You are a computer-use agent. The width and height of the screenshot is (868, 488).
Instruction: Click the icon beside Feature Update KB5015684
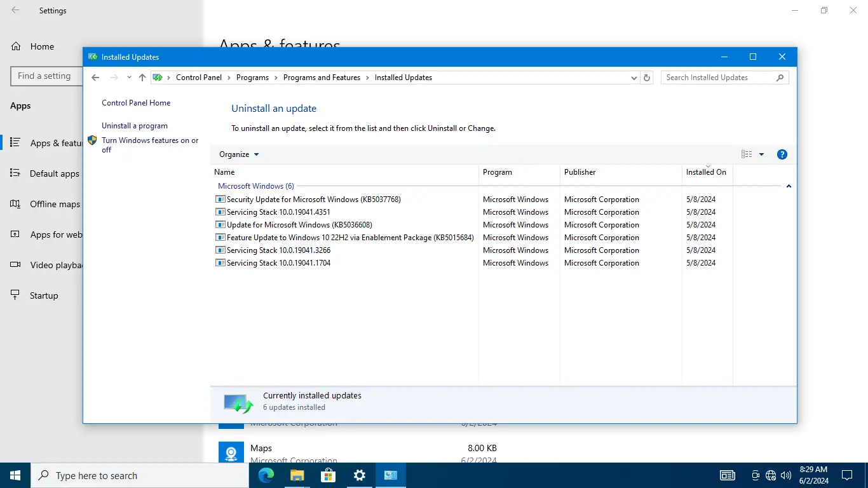pos(220,238)
